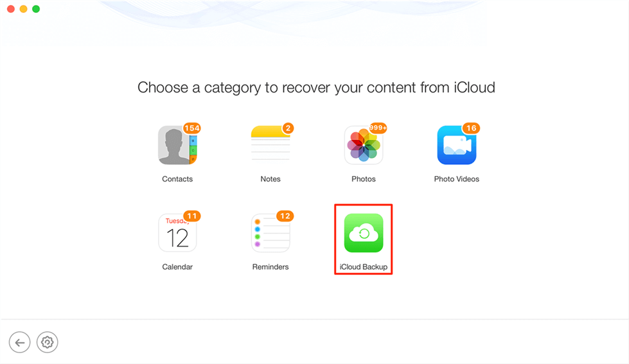The image size is (629, 364).
Task: Click the 154 badge on Contacts
Action: click(x=192, y=128)
